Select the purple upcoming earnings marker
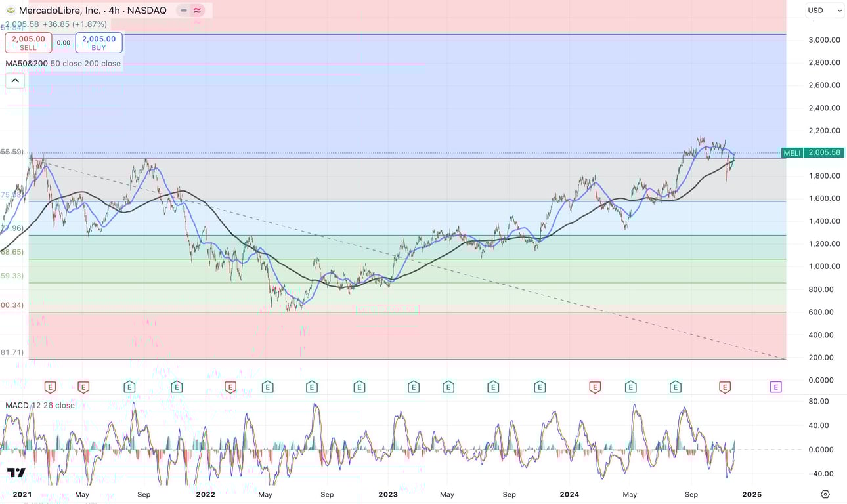The width and height of the screenshot is (847, 504). (775, 387)
